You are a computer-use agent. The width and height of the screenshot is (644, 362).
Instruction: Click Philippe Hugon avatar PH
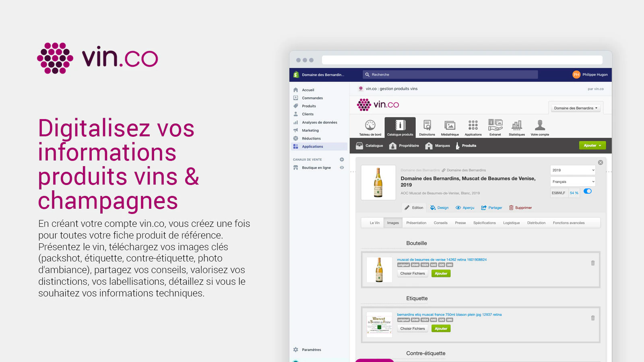[x=576, y=74]
